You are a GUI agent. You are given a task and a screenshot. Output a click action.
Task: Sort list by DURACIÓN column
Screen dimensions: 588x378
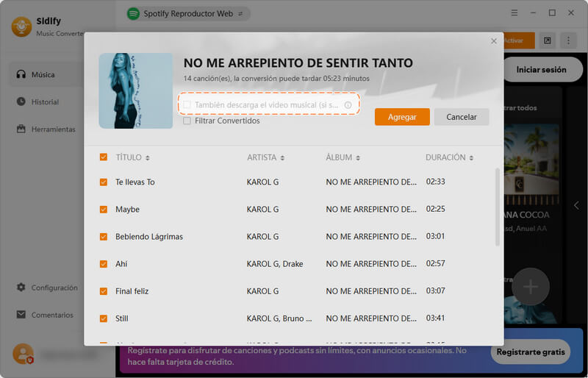tap(449, 157)
